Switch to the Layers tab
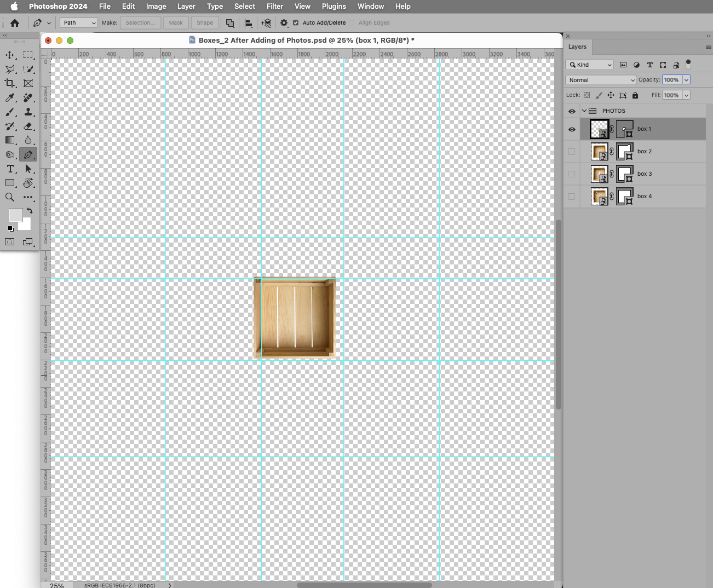 [578, 47]
